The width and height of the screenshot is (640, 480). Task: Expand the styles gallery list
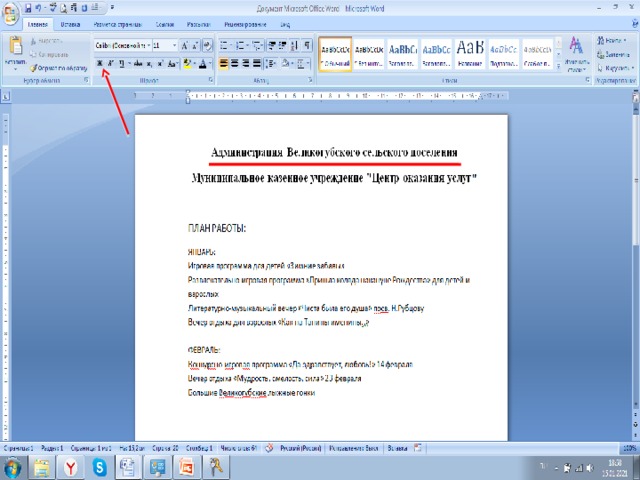pyautogui.click(x=559, y=64)
